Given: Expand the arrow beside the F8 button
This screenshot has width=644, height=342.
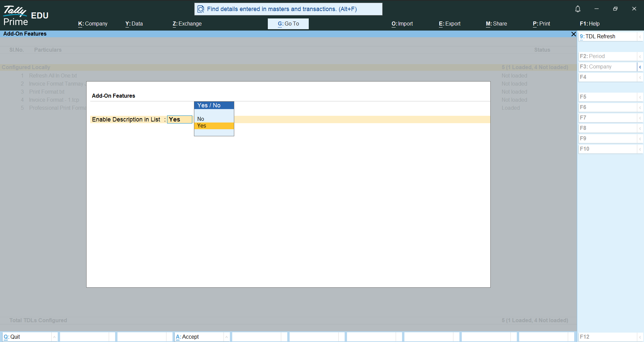Looking at the screenshot, I should (640, 128).
